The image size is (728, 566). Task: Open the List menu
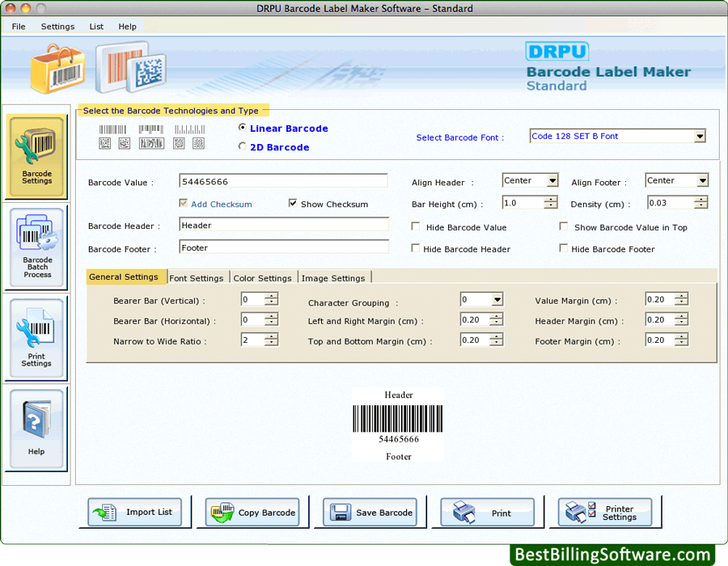[96, 27]
